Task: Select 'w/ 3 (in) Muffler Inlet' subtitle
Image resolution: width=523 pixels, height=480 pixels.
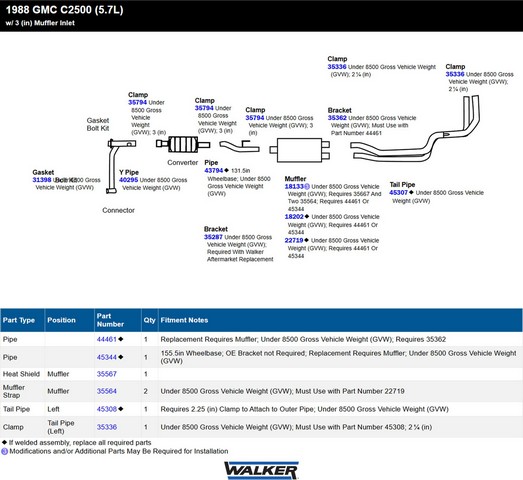Action: 40,23
